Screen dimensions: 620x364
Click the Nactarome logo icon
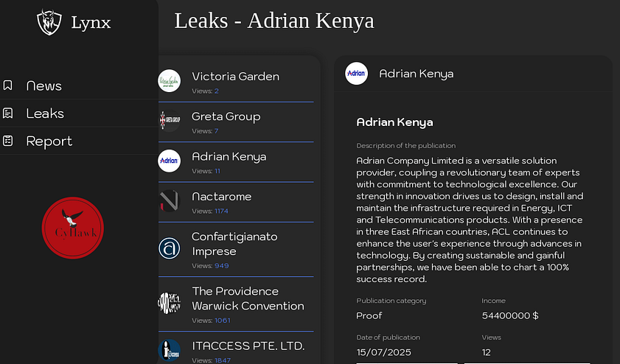pos(170,200)
